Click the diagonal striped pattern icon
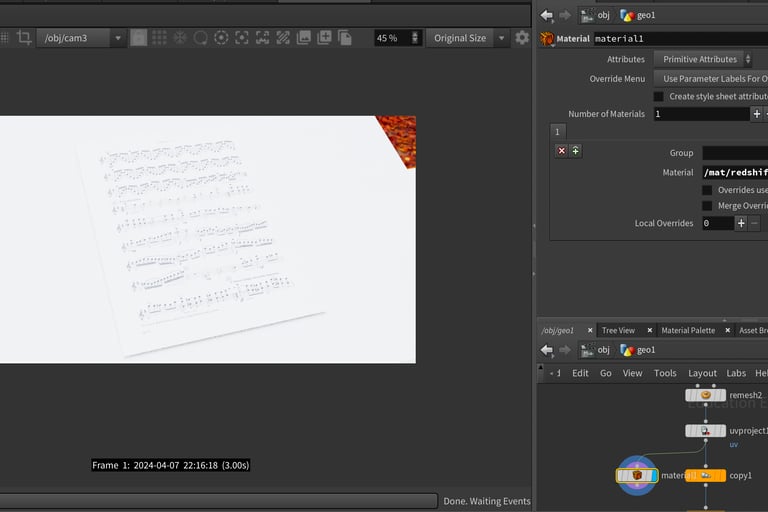This screenshot has width=768, height=512. coord(283,38)
